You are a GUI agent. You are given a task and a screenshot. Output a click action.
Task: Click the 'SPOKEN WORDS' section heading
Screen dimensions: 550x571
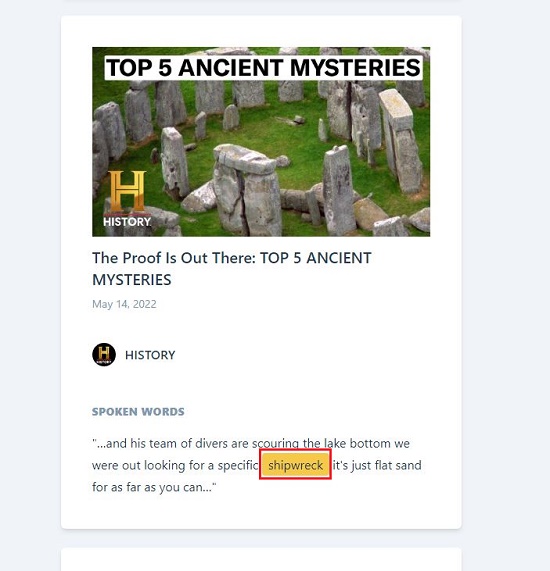click(138, 411)
